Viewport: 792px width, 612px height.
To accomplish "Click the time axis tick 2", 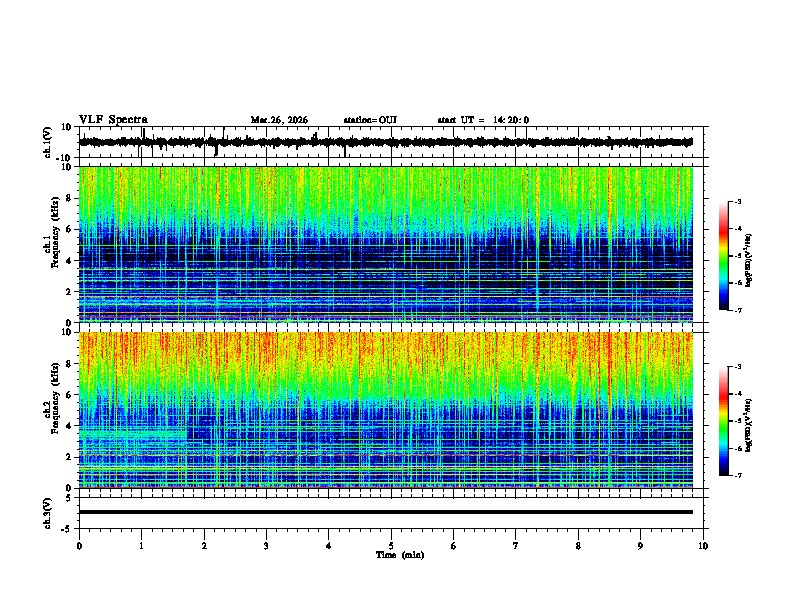I will click(204, 546).
